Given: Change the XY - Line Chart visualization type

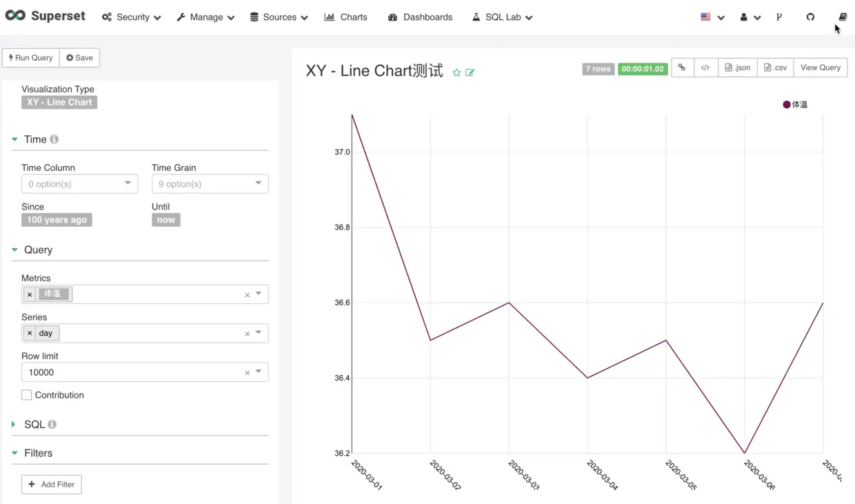Looking at the screenshot, I should 59,102.
